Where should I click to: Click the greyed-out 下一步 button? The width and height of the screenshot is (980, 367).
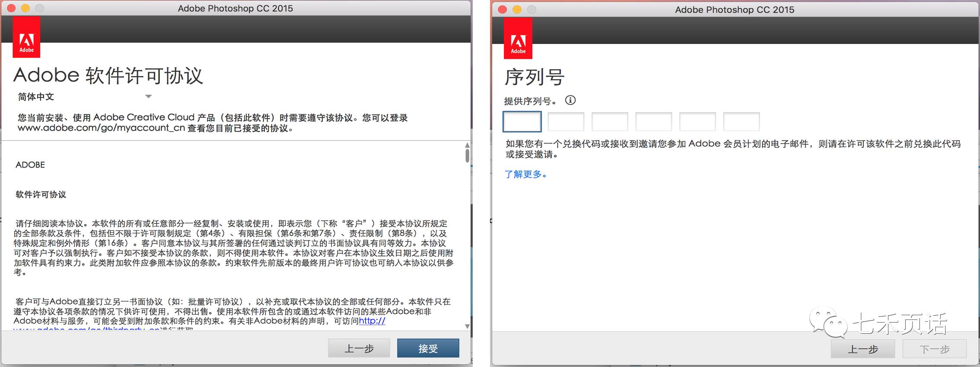934,349
